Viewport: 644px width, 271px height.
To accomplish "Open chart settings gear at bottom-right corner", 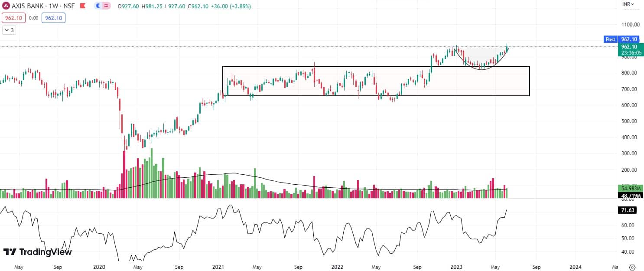I will [x=632, y=267].
